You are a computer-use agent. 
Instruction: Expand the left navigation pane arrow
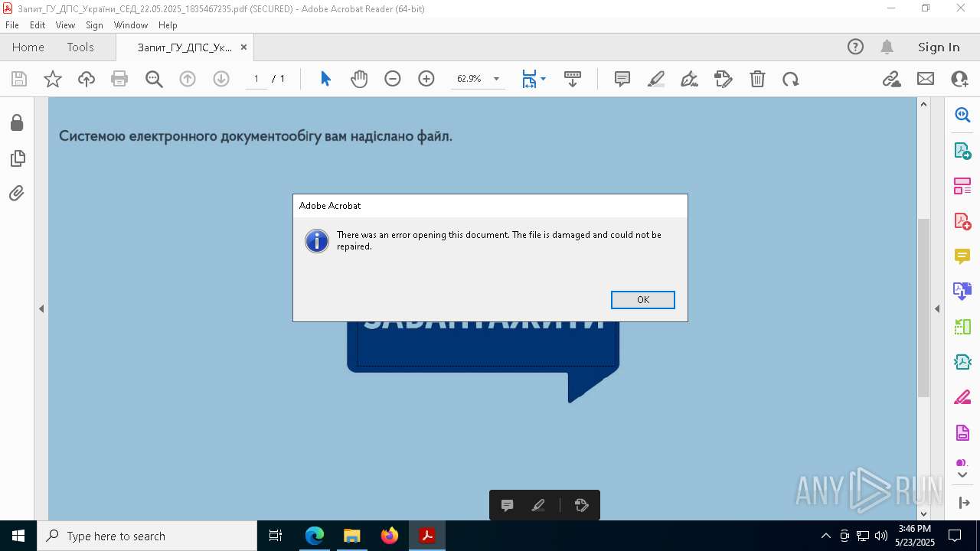coord(41,308)
